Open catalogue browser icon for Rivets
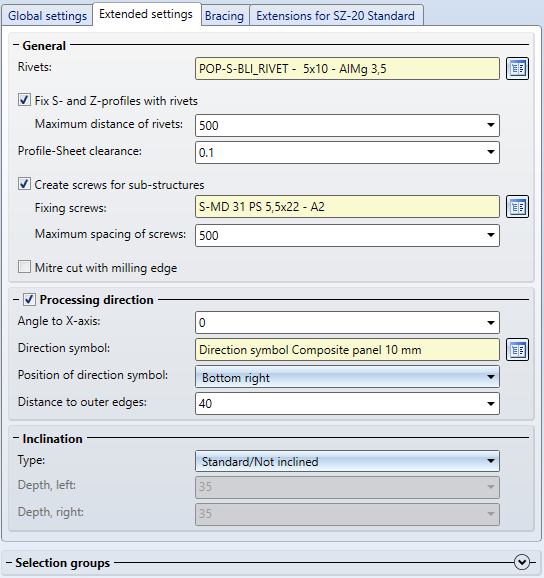 [x=517, y=69]
